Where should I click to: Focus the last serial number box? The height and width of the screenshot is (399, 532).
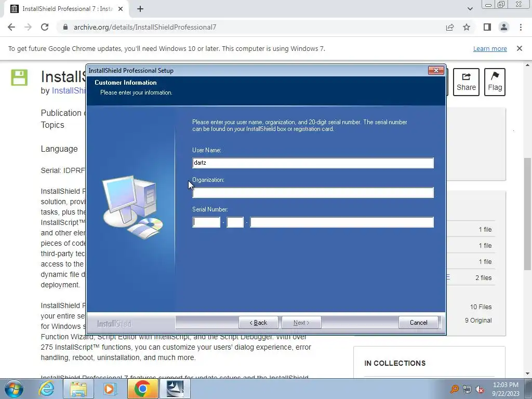point(342,222)
